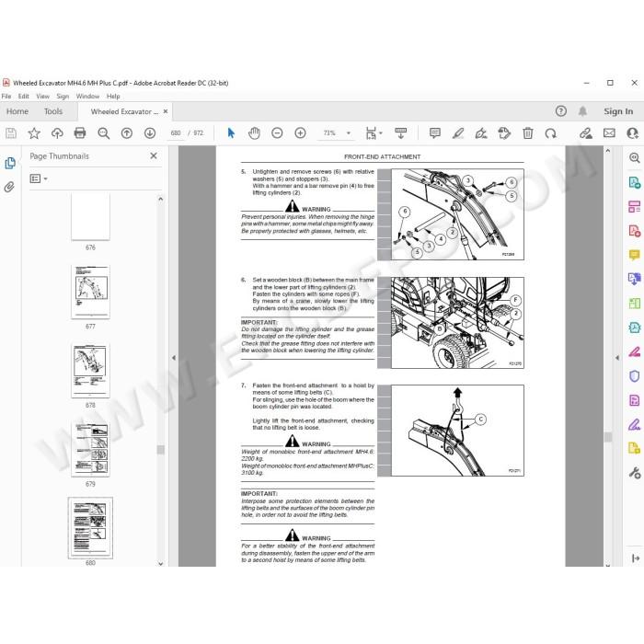
Task: Zoom in with plus button
Action: 300,133
